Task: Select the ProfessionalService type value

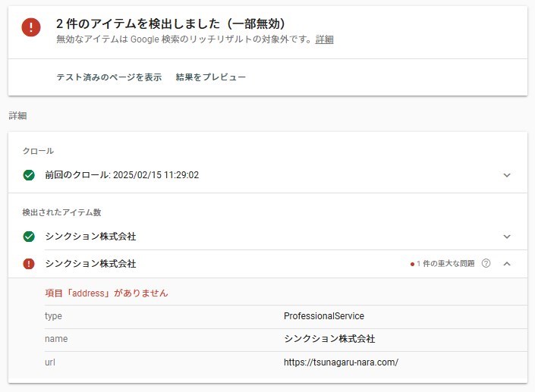Action: pyautogui.click(x=324, y=316)
